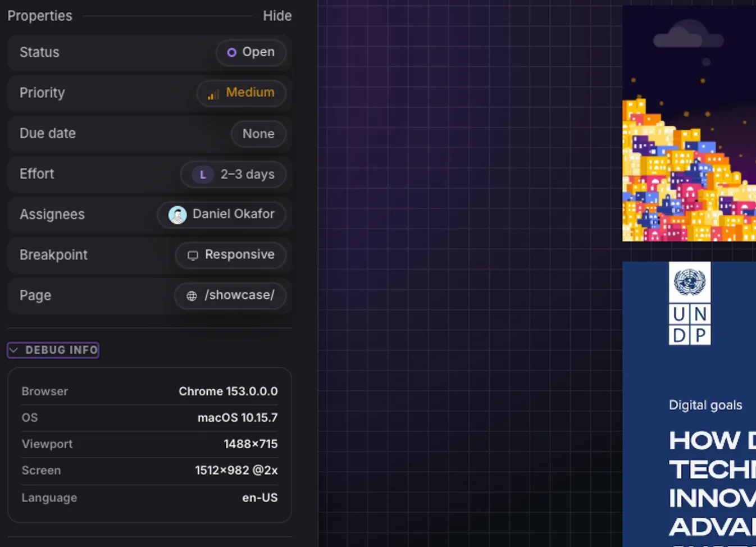Click the Breakpoint row label
The width and height of the screenshot is (756, 547).
coord(53,255)
